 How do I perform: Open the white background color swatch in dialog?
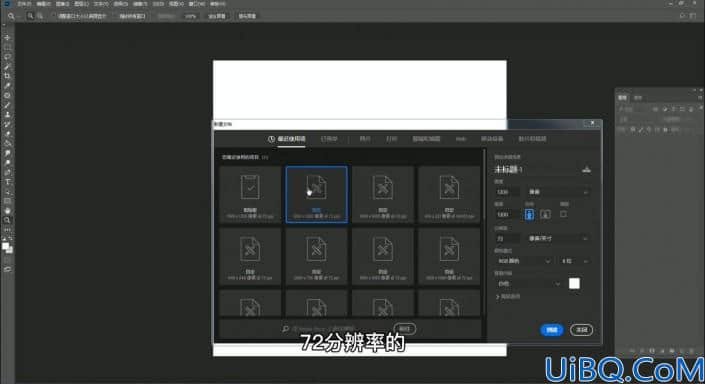[574, 284]
